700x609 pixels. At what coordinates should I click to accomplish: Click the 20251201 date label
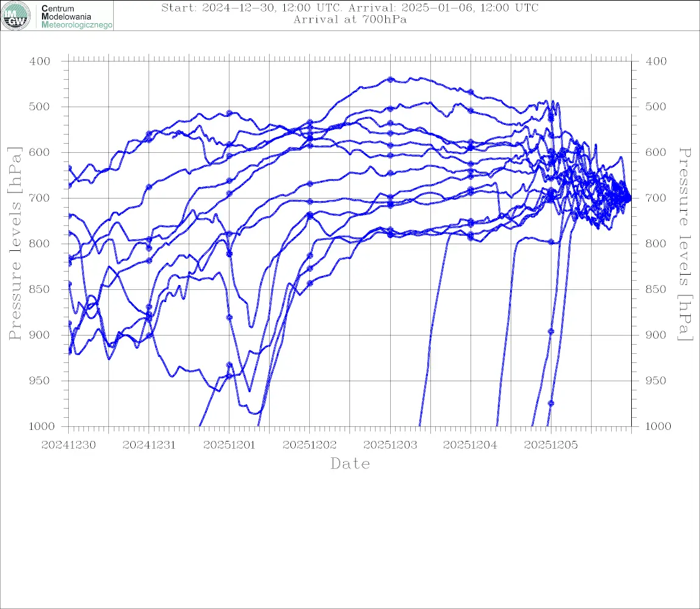[x=229, y=445]
